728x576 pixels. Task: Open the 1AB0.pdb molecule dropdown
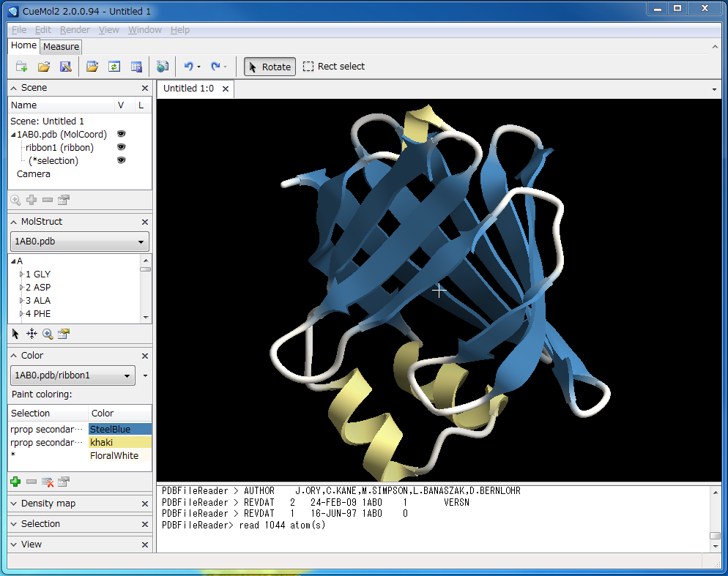click(141, 242)
